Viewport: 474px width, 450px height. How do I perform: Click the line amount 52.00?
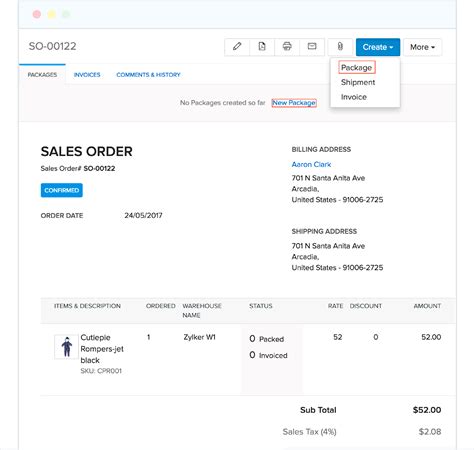tap(431, 337)
